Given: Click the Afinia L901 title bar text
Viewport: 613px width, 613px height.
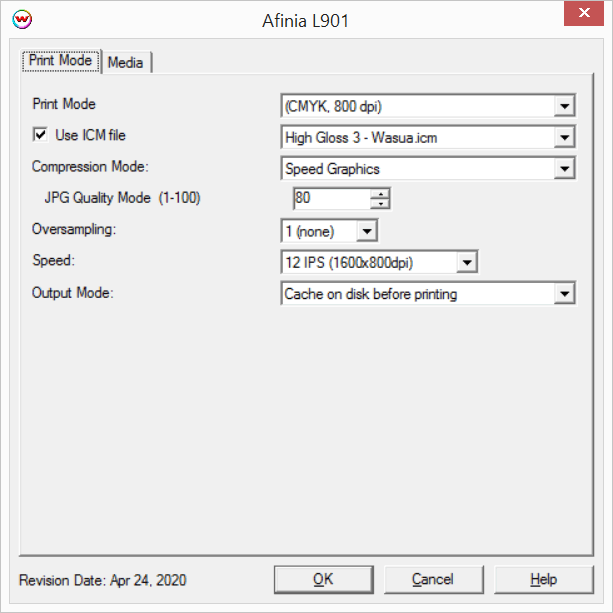Looking at the screenshot, I should [x=307, y=20].
